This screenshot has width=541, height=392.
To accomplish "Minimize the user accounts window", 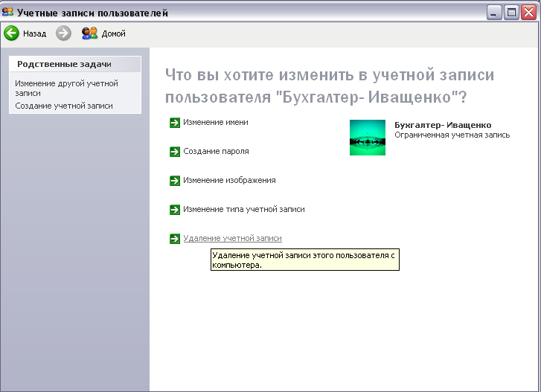I will pyautogui.click(x=494, y=13).
